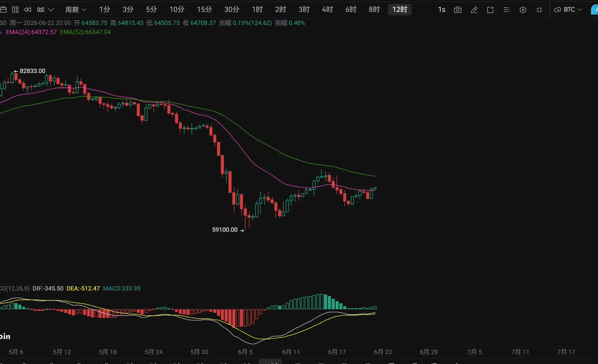Viewport: 598px width, 364px height.
Task: Choose the 10分 interval
Action: 177,10
